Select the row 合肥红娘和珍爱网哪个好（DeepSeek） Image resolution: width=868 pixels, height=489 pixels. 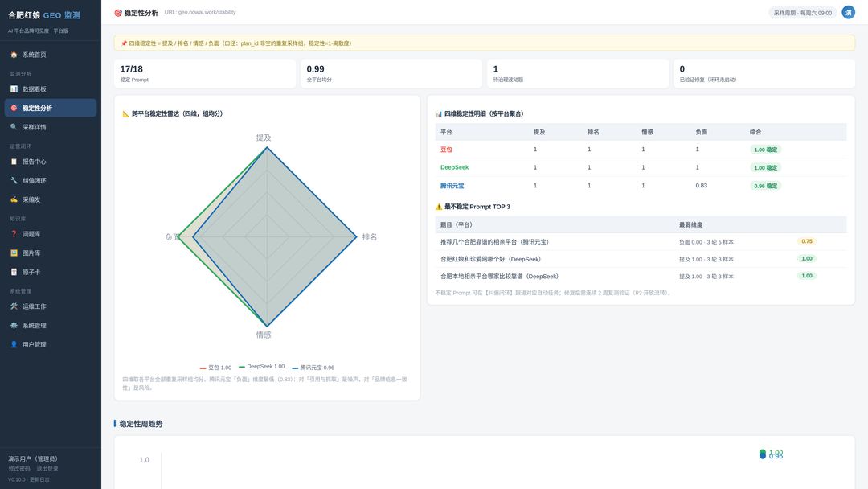[x=641, y=259]
